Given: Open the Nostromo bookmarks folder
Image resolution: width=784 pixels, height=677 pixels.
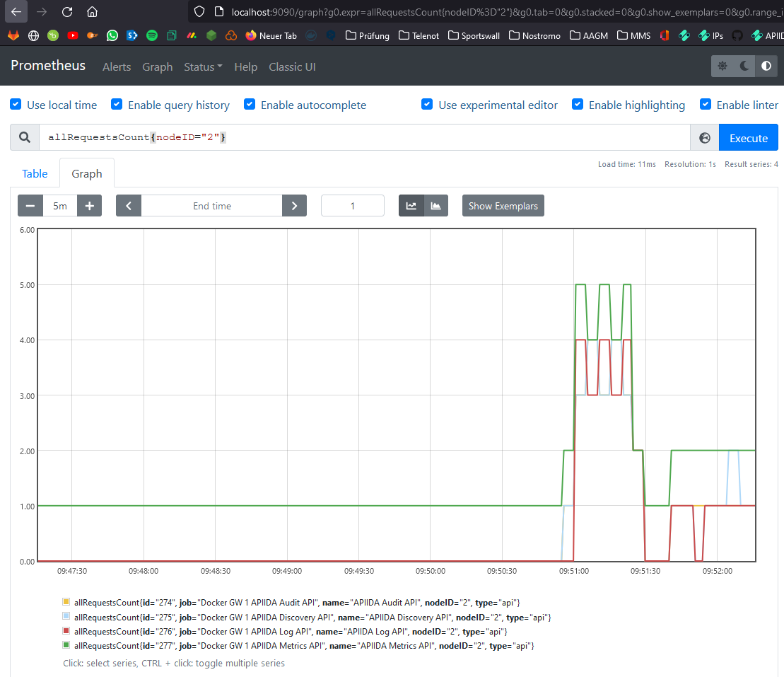Looking at the screenshot, I should click(534, 35).
